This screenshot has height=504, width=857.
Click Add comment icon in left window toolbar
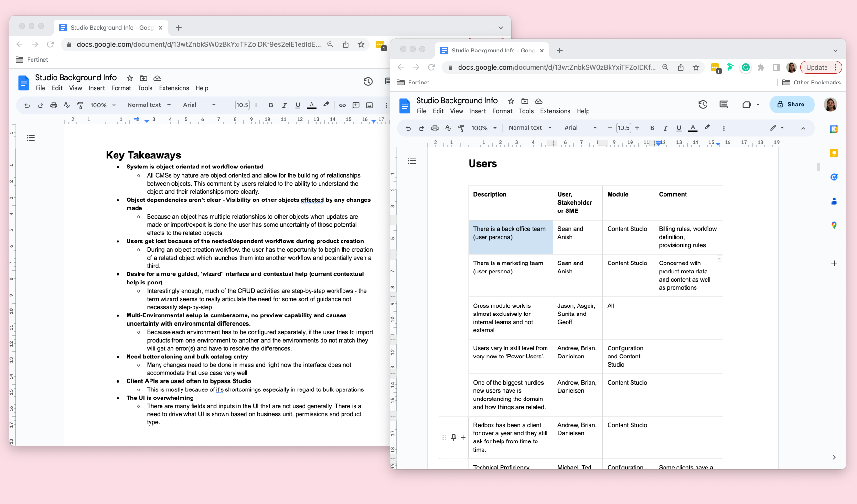pos(356,105)
